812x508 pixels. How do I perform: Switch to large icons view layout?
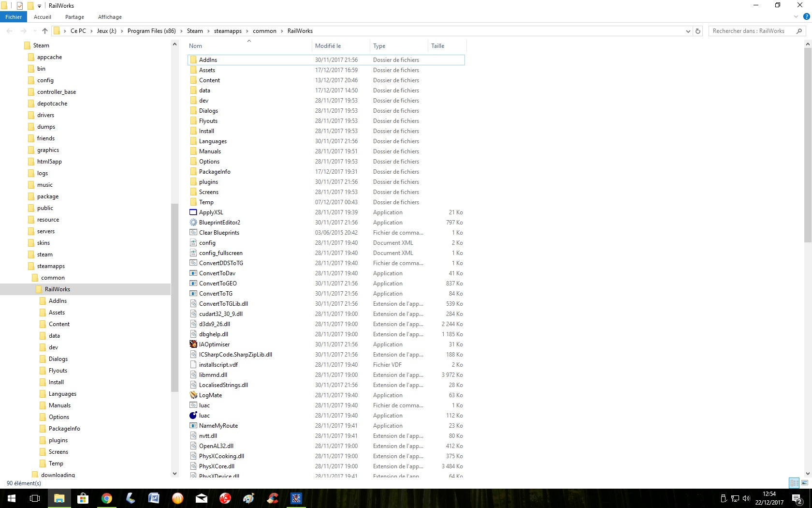pos(805,483)
